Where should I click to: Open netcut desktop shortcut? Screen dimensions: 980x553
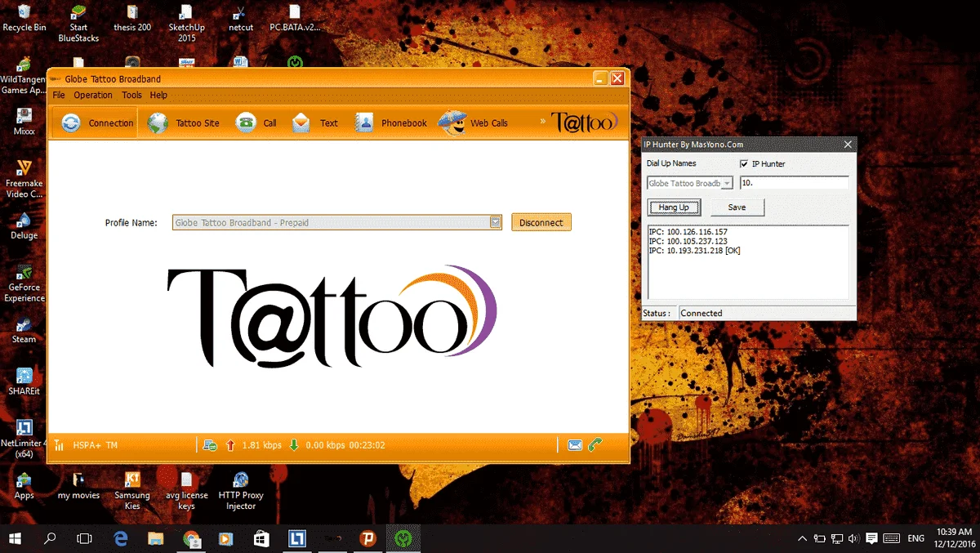[x=240, y=18]
